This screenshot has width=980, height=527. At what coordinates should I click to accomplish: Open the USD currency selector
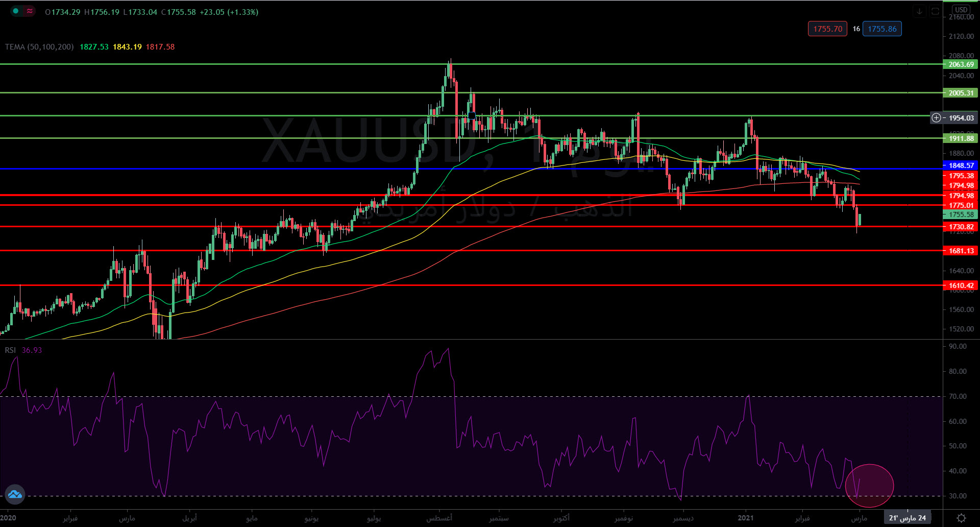point(961,10)
